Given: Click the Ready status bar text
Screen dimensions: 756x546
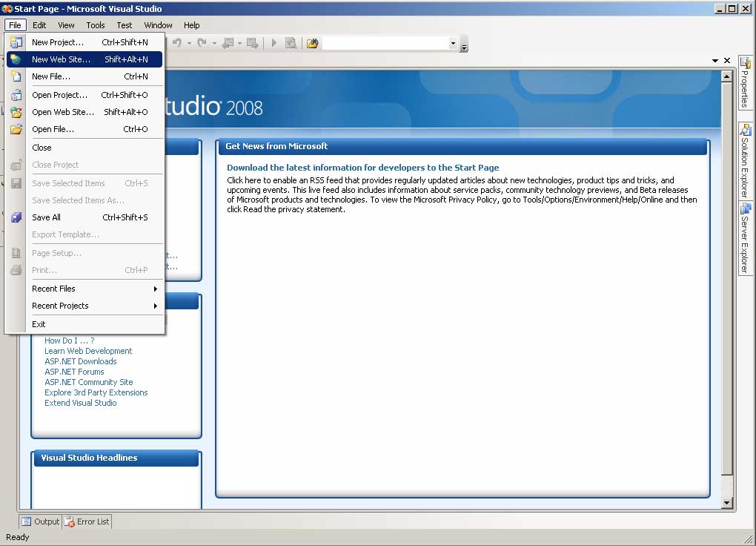Looking at the screenshot, I should tap(17, 537).
